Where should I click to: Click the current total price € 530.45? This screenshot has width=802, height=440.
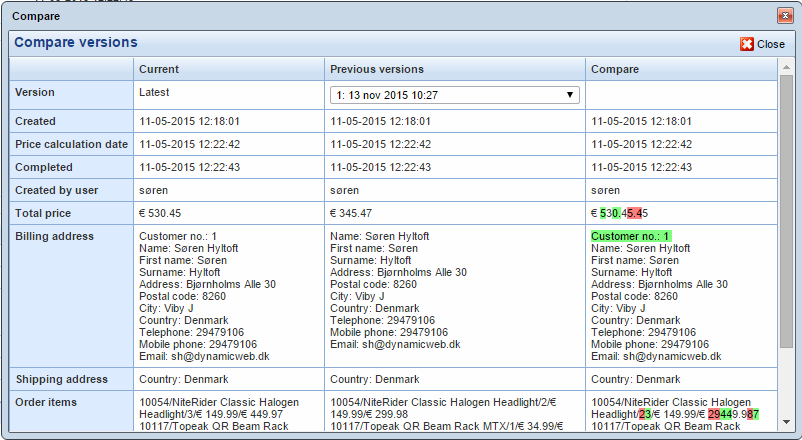coord(160,213)
